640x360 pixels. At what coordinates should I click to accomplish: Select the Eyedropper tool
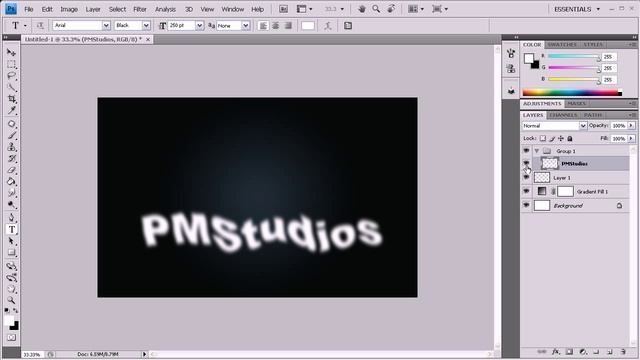[x=11, y=111]
